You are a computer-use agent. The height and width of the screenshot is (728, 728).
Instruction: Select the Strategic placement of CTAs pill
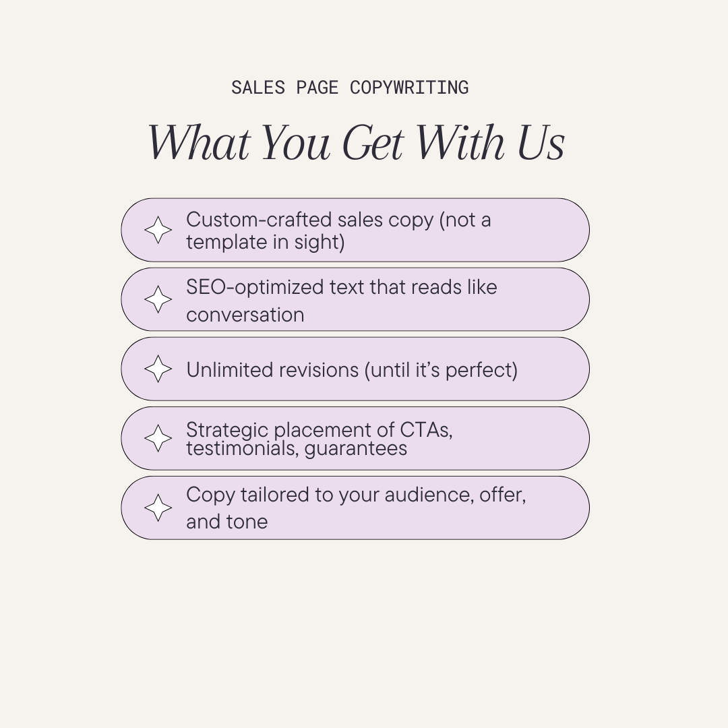click(355, 438)
